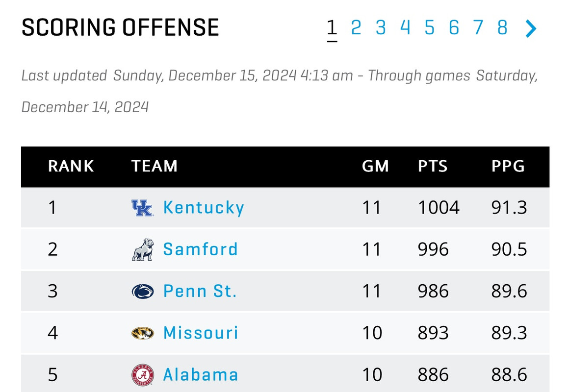Go to next page with arrow
The image size is (568, 392).
[531, 28]
